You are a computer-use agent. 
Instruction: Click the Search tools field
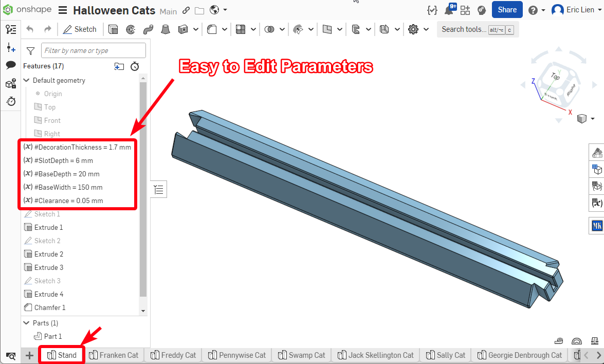pyautogui.click(x=478, y=29)
